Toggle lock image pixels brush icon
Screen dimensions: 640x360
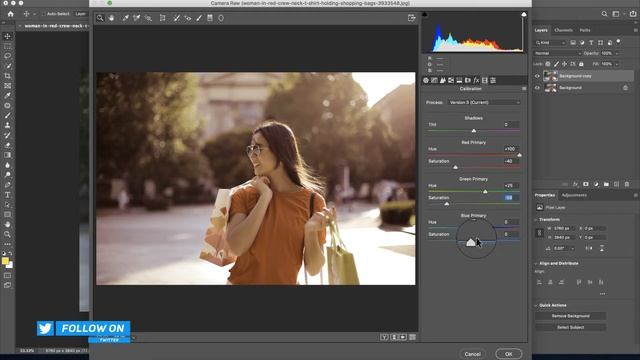556,64
